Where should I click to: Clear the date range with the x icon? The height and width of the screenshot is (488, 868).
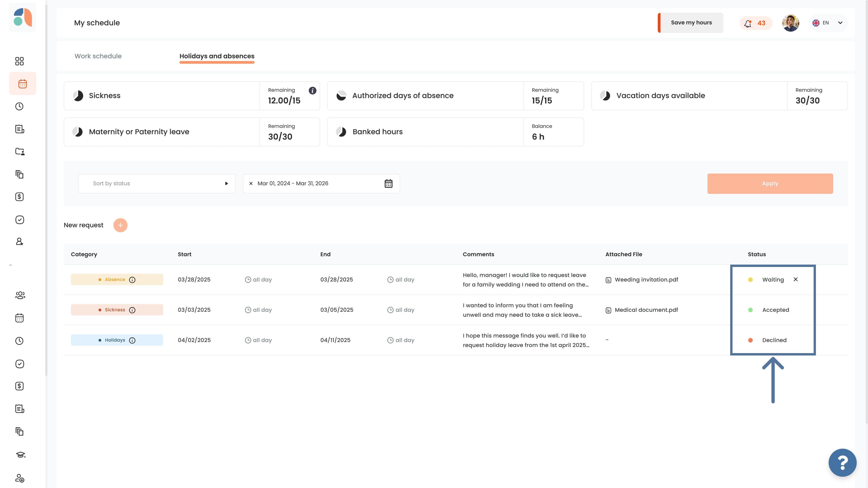coord(251,183)
